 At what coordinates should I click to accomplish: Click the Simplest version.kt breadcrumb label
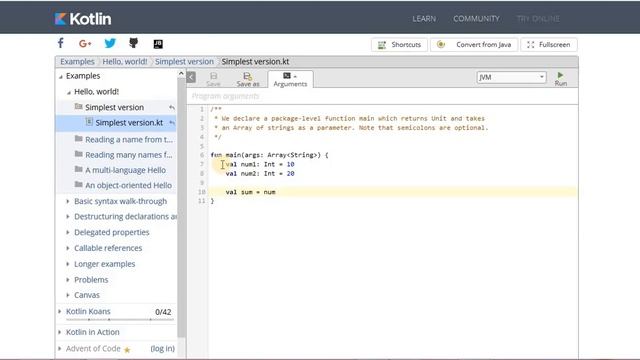point(255,62)
